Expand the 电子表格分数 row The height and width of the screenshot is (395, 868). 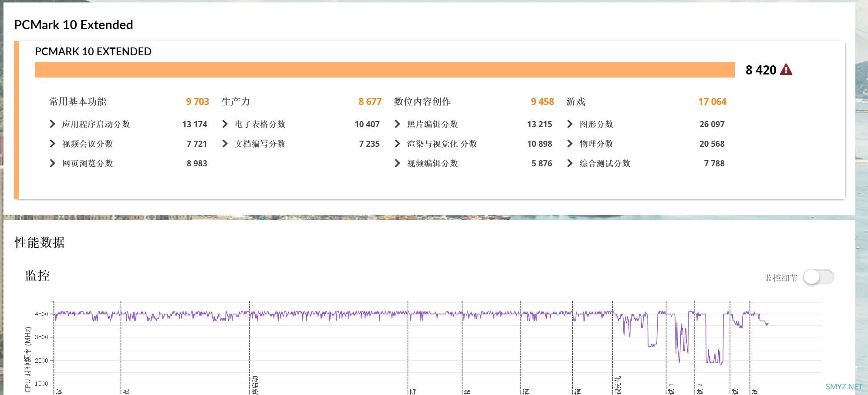point(225,124)
